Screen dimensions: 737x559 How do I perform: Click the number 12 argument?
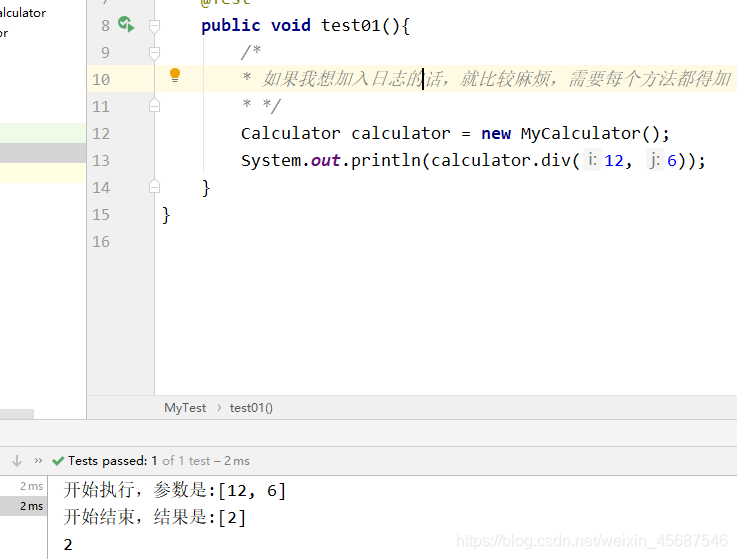click(614, 161)
